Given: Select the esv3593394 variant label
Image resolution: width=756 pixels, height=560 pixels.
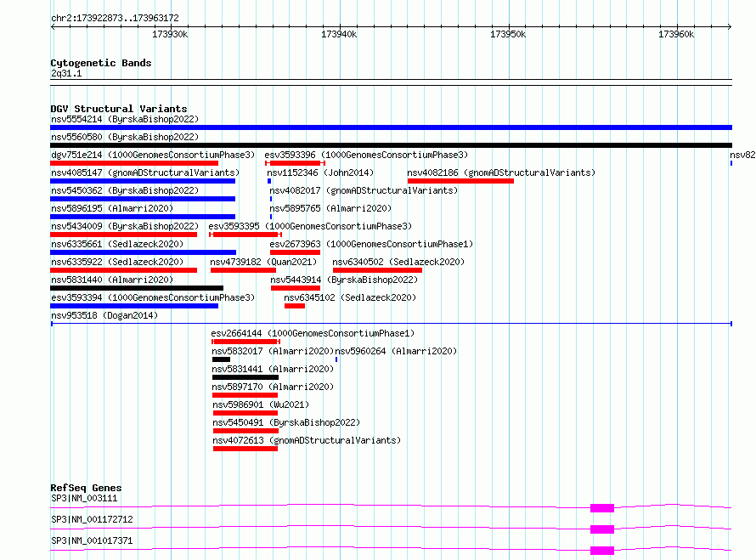Looking at the screenshot, I should pyautogui.click(x=153, y=297).
